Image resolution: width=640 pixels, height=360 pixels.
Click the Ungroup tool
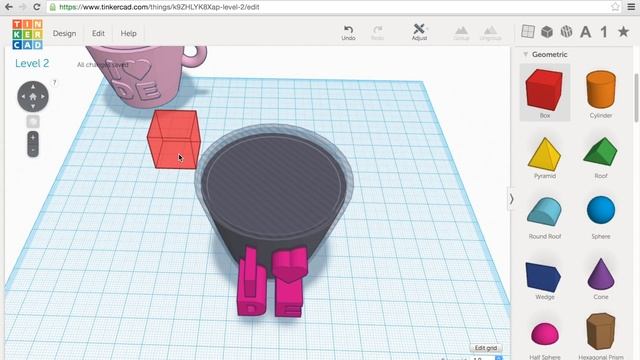point(490,33)
